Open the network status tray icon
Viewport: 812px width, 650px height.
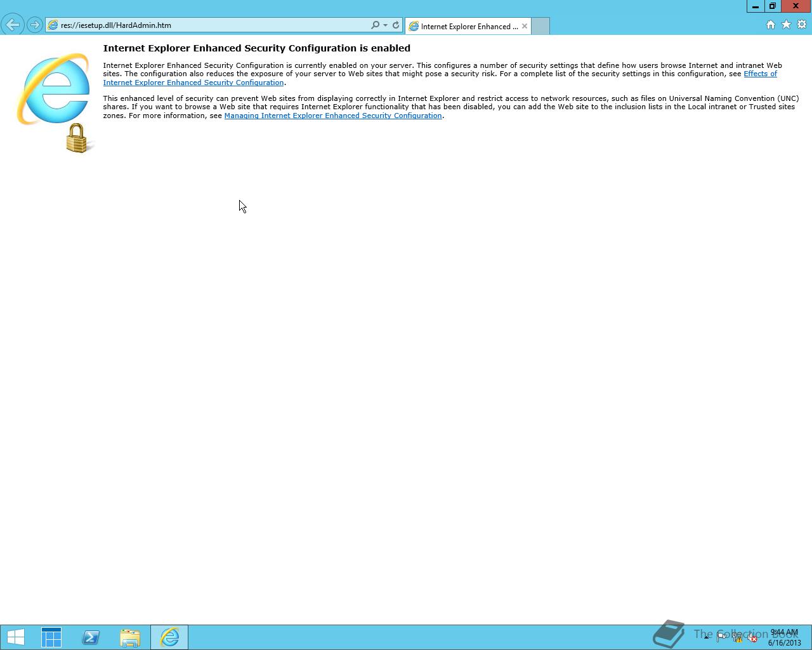click(737, 637)
